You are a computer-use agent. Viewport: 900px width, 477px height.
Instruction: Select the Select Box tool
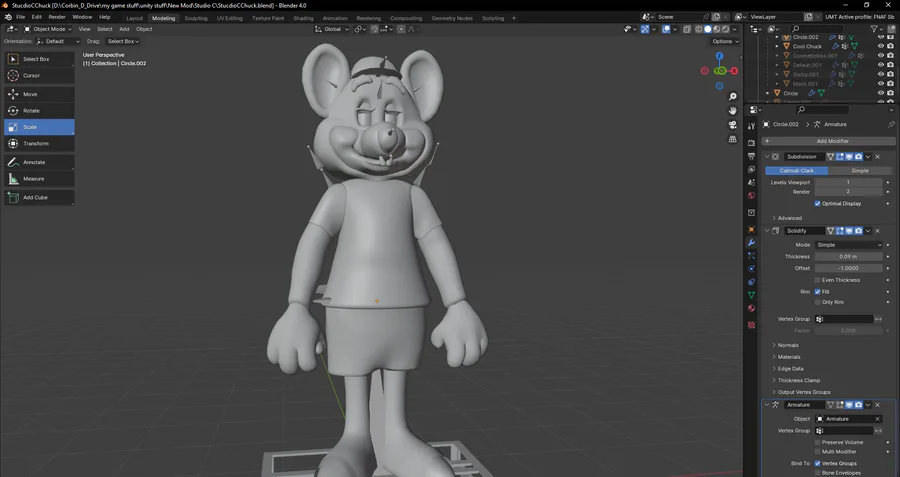tap(39, 59)
